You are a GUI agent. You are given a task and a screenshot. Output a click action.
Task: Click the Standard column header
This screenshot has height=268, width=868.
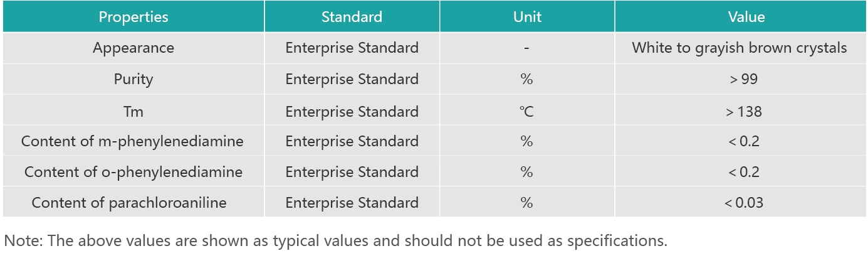tap(352, 17)
